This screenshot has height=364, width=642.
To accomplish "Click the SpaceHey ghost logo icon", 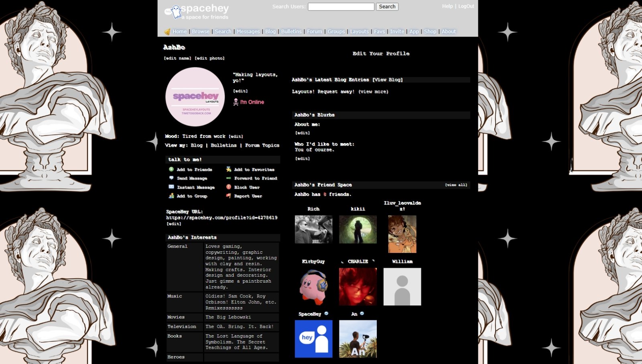I will (176, 12).
